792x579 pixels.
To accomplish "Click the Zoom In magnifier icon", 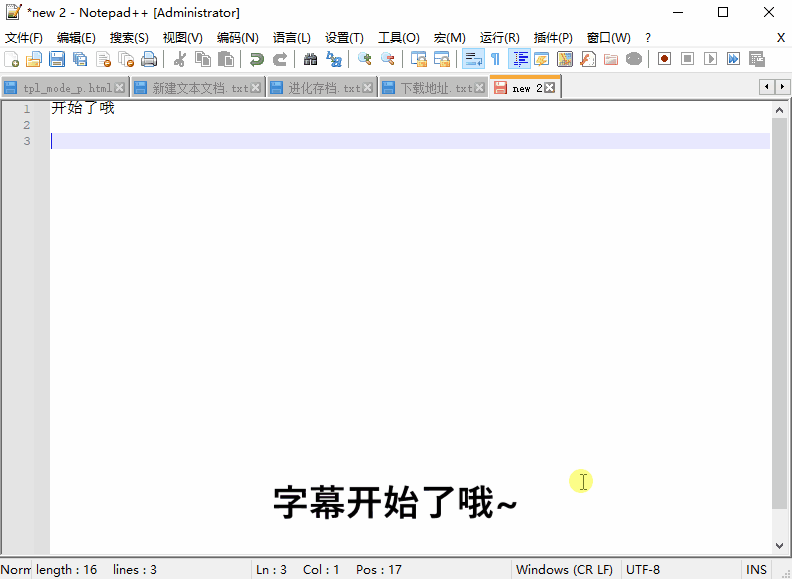I will [x=364, y=59].
